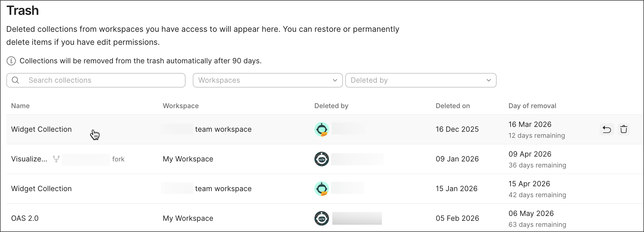Click the info icon about 90-day removal
This screenshot has width=644, height=232.
pyautogui.click(x=11, y=61)
